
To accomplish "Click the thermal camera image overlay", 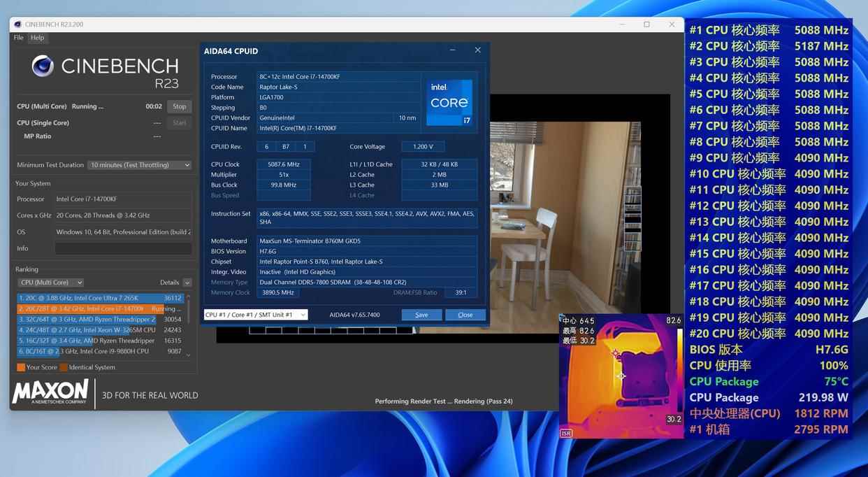I will point(621,376).
